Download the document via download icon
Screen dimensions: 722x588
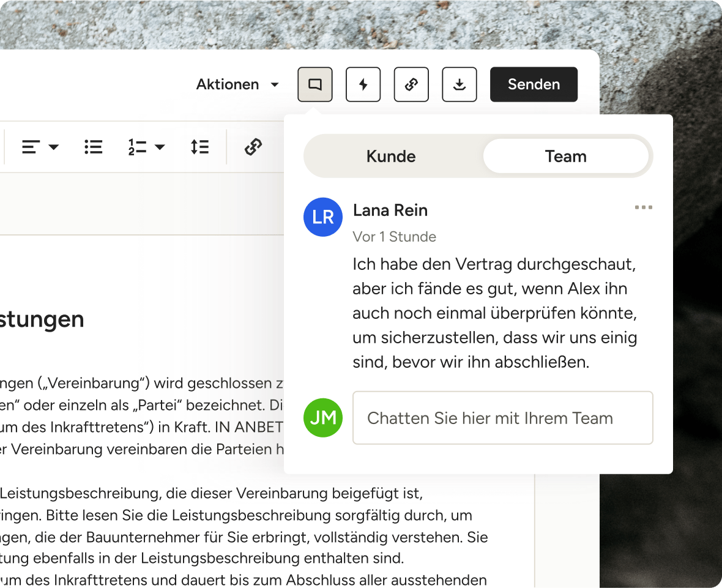460,84
